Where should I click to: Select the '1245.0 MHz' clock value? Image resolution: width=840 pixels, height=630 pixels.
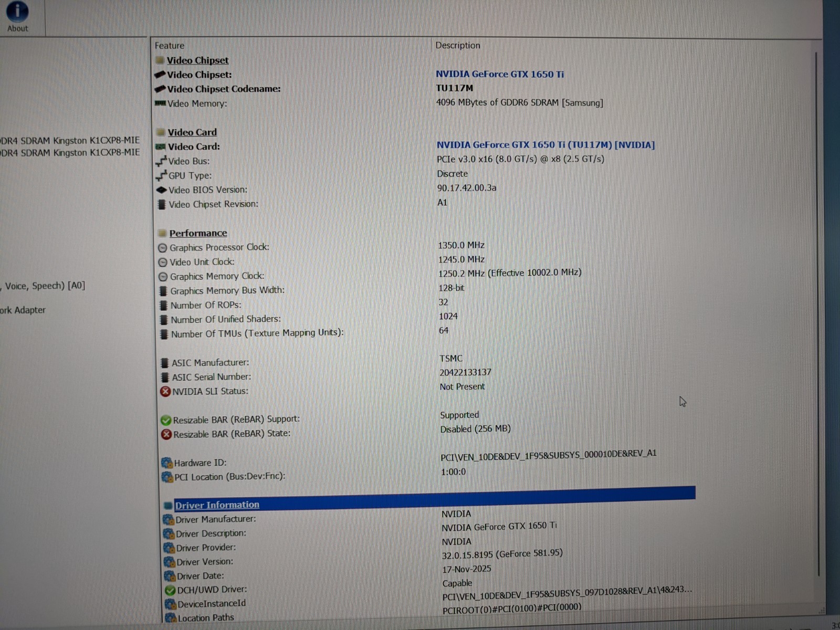[x=461, y=259]
